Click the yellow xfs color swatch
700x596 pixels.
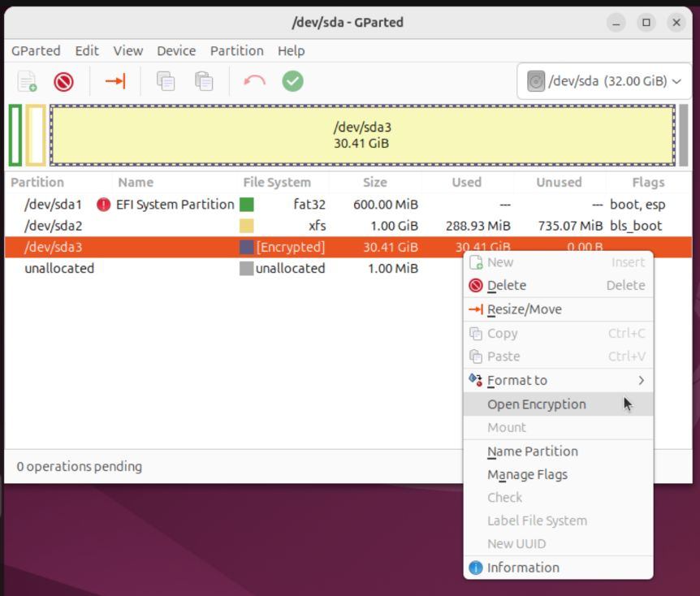point(246,226)
